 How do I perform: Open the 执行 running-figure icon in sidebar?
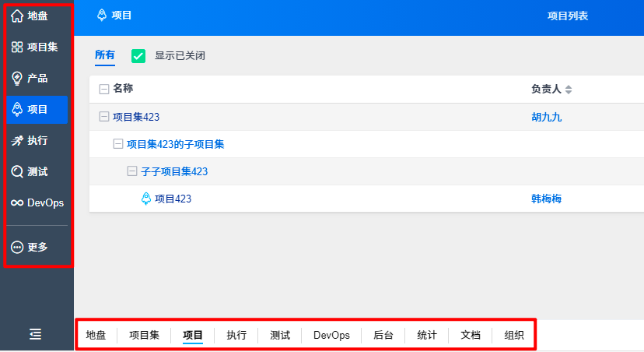click(x=17, y=141)
